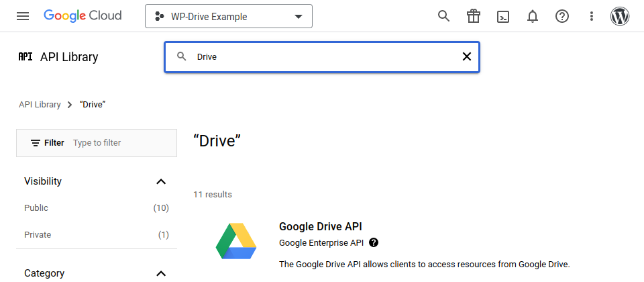
Task: Click the WordPress account avatar
Action: [620, 16]
